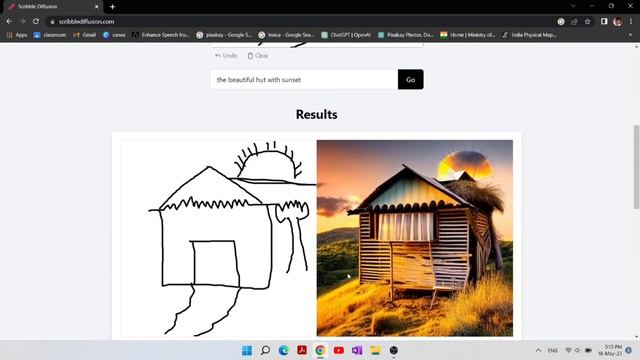Open the Enhance Speech bookmark

coord(161,35)
